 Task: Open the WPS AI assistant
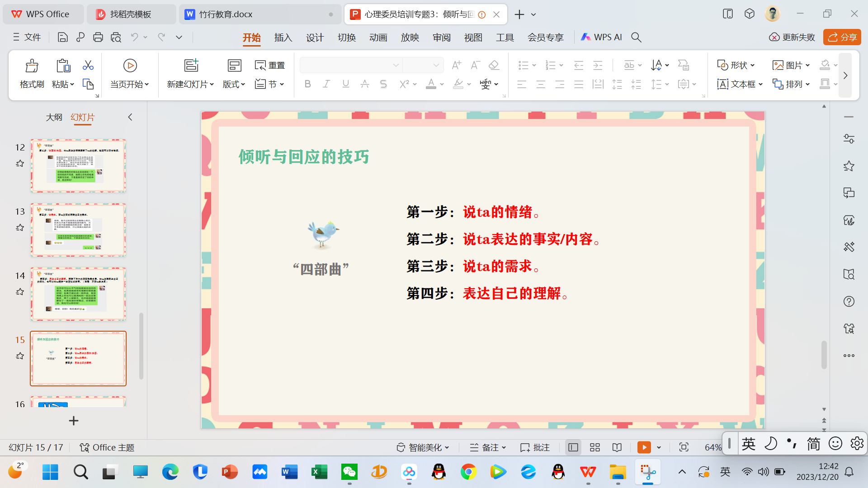[602, 37]
